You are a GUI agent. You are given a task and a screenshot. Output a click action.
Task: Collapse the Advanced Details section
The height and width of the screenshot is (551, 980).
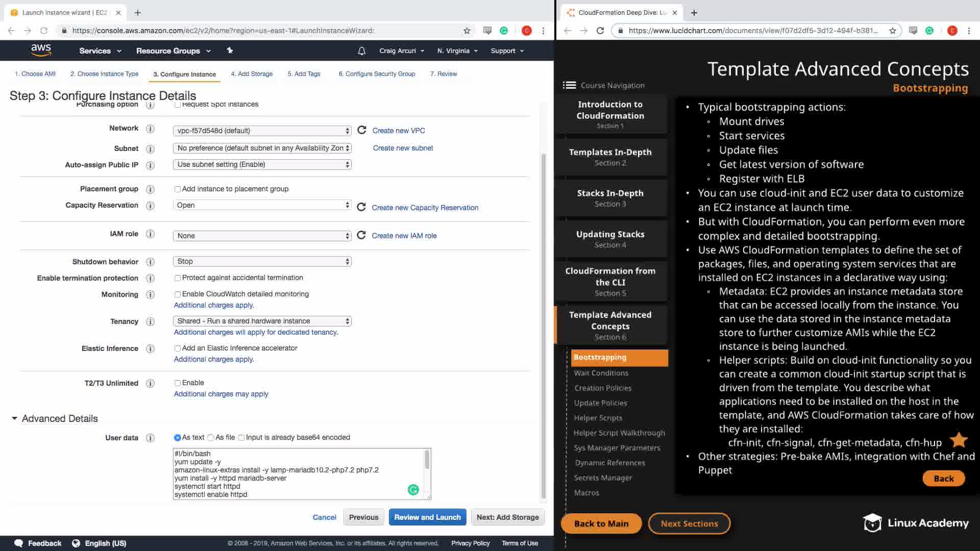(14, 418)
